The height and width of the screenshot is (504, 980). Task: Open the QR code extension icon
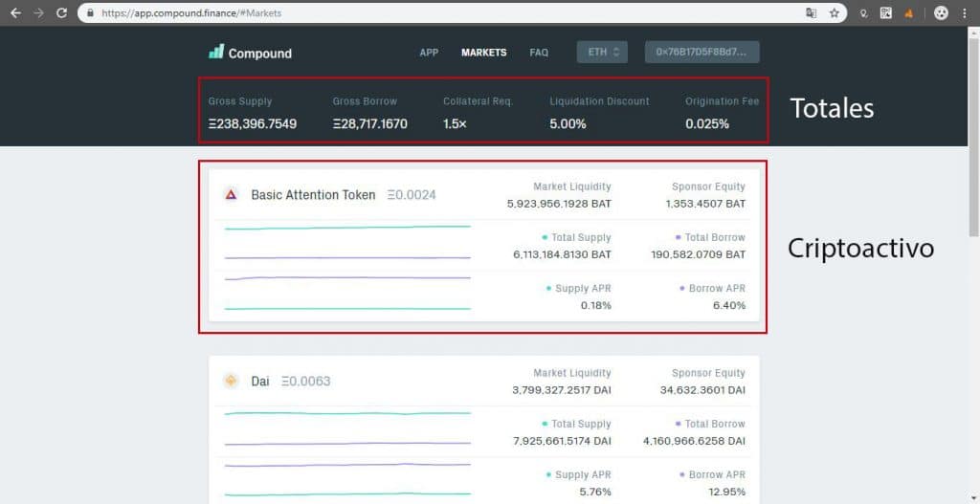coord(885,12)
